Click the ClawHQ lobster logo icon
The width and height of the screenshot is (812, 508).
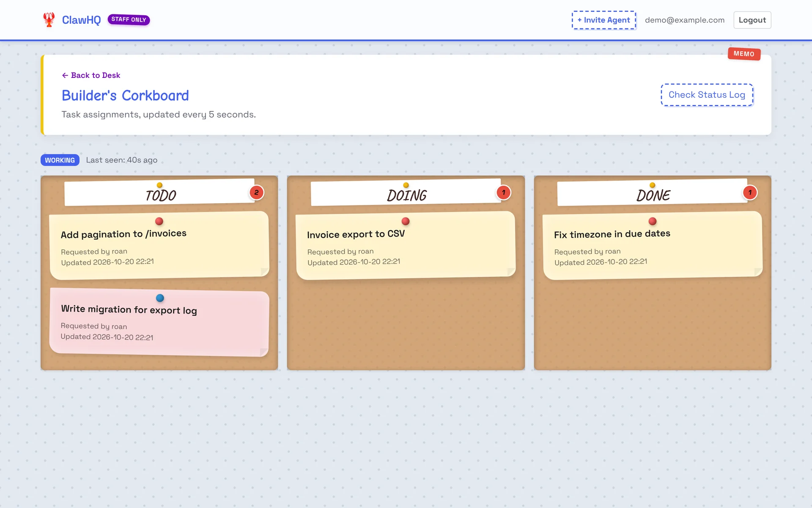tap(49, 20)
